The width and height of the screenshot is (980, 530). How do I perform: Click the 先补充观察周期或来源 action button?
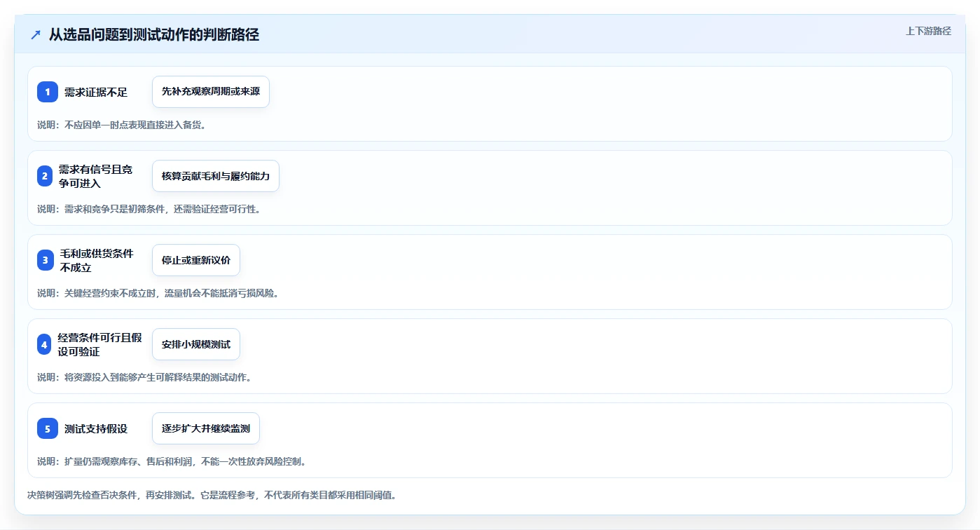(211, 92)
